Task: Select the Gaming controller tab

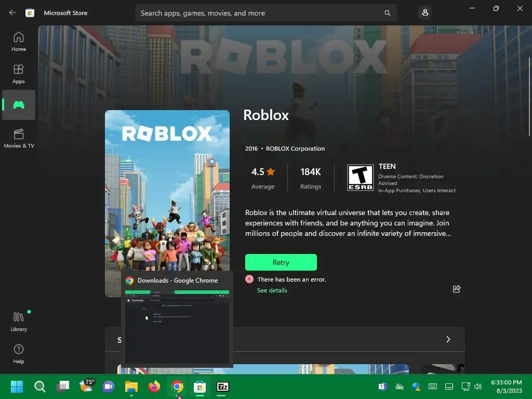Action: tap(19, 105)
